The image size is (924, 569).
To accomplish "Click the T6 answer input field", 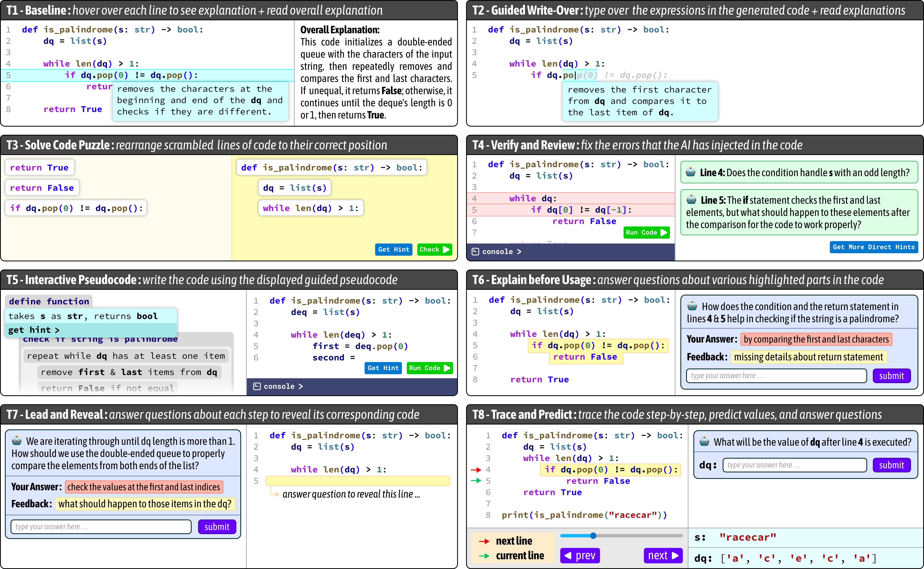I will pos(776,376).
